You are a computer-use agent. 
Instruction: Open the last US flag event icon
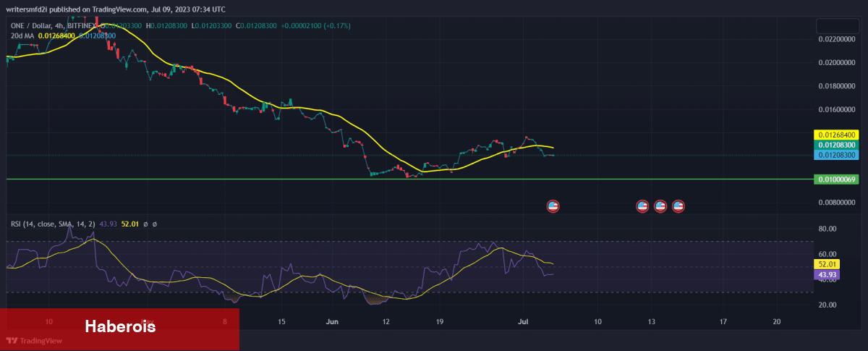coord(678,206)
